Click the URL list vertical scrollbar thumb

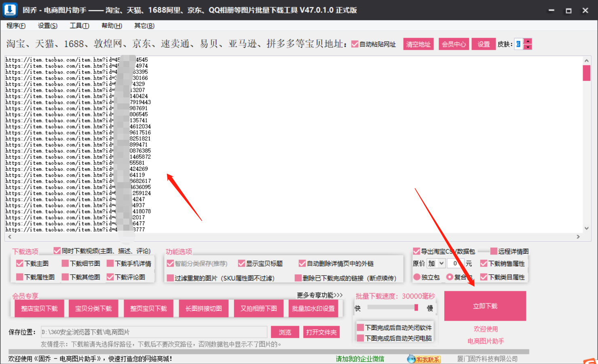pos(586,73)
